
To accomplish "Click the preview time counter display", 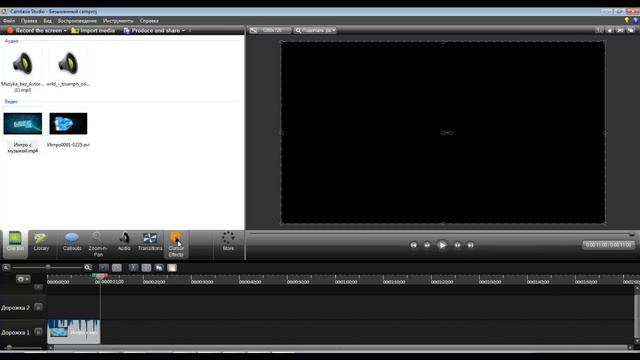I will click(608, 245).
